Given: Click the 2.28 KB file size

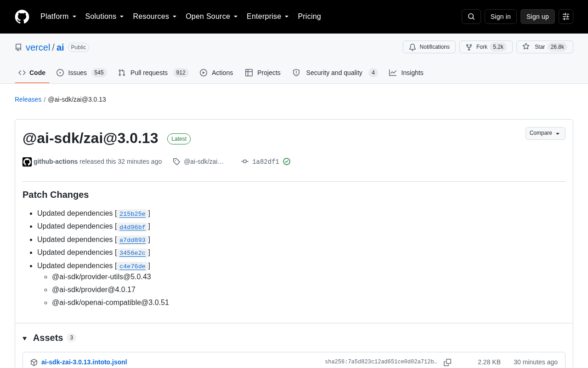Looking at the screenshot, I should [x=489, y=362].
